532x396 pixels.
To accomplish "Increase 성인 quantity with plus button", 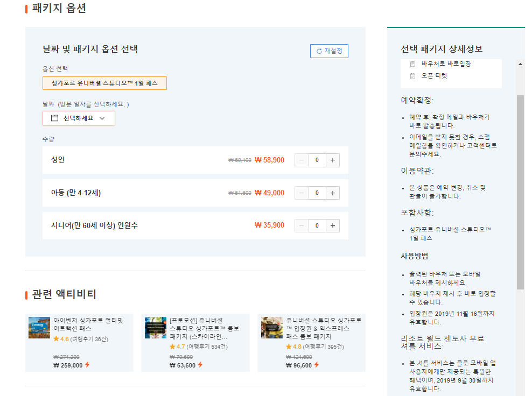I will coord(333,160).
